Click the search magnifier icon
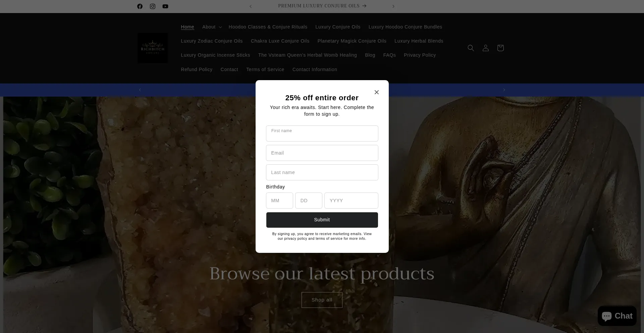The height and width of the screenshot is (333, 644). click(471, 48)
